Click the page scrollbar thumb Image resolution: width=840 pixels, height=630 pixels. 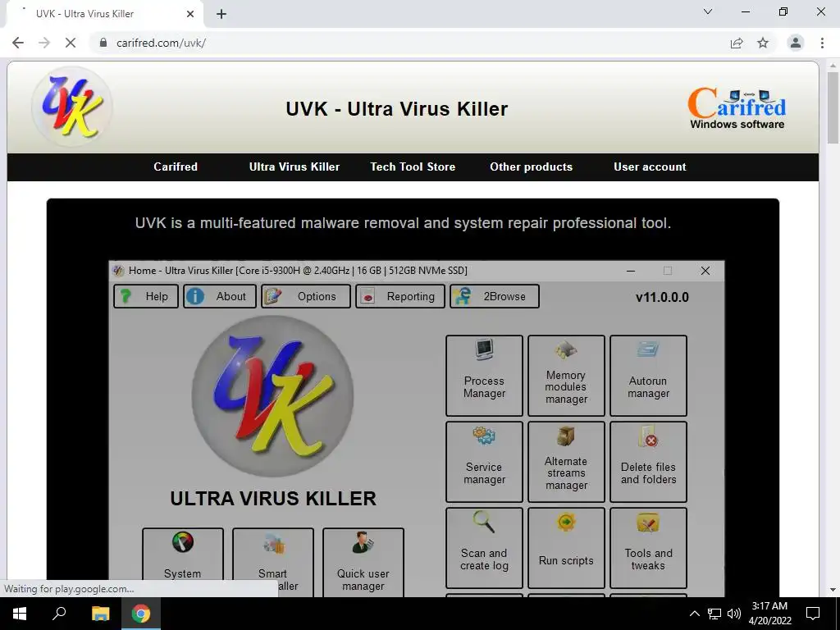click(x=833, y=107)
